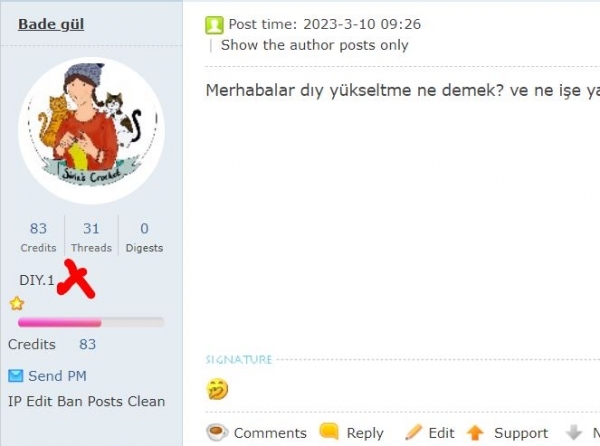Click the pencil Edit icon
Image resolution: width=600 pixels, height=446 pixels.
pyautogui.click(x=413, y=432)
